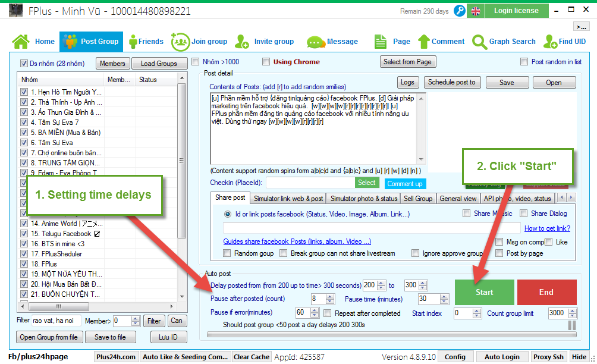The height and width of the screenshot is (364, 597).
Task: Click the group list horizontal scrollbar
Action: [x=59, y=306]
